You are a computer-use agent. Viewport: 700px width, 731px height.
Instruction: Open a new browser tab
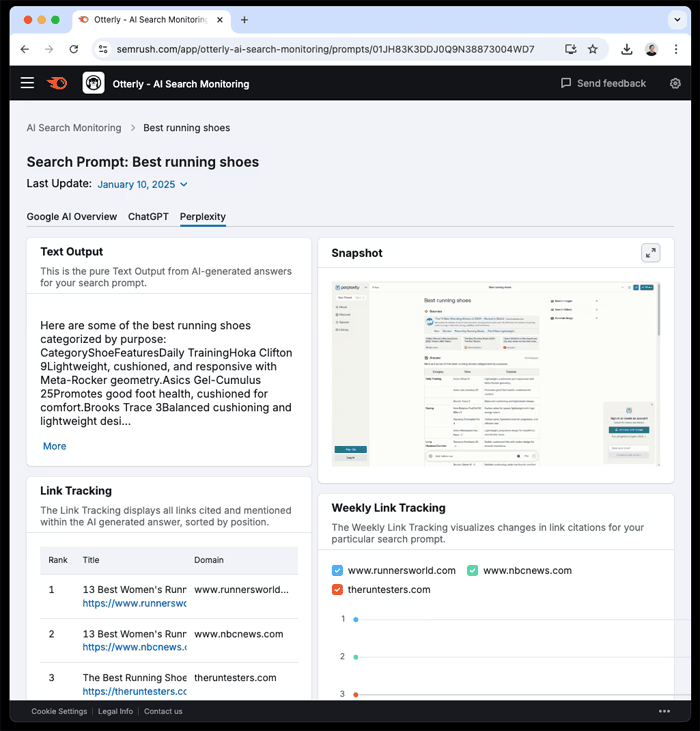pyautogui.click(x=244, y=20)
